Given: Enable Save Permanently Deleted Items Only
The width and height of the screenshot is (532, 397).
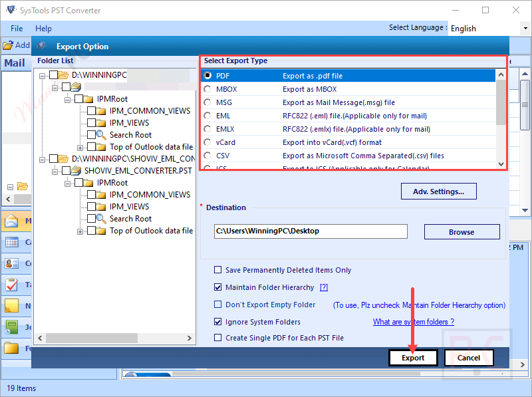Looking at the screenshot, I should [218, 270].
